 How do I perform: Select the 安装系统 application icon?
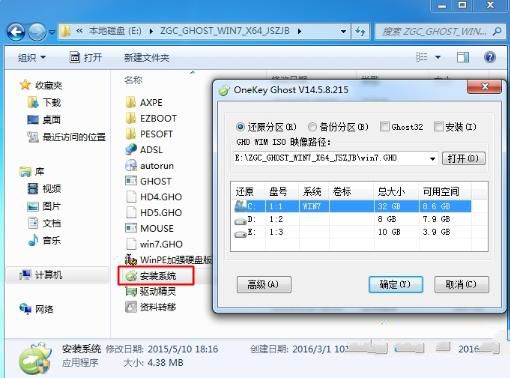(x=130, y=276)
